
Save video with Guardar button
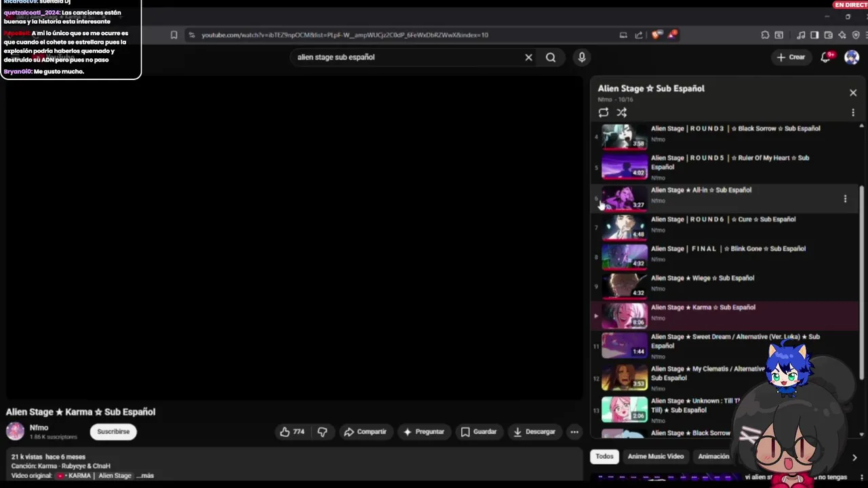(479, 432)
